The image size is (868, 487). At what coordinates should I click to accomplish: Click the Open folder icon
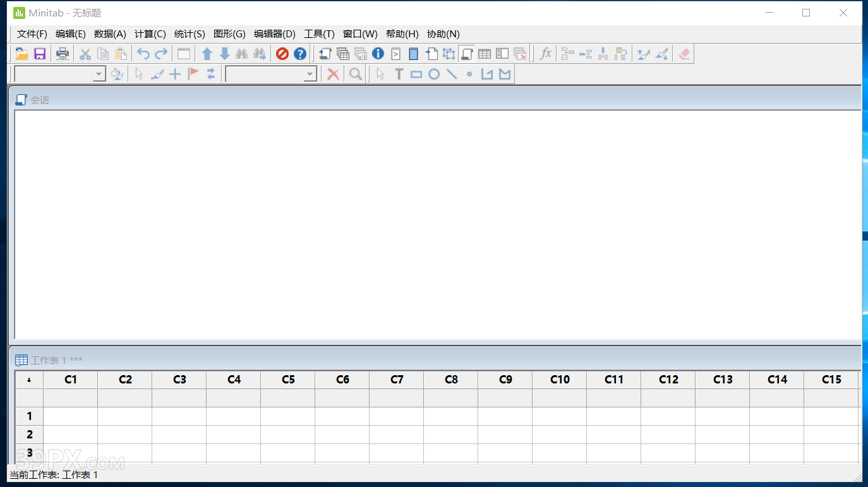pos(22,54)
